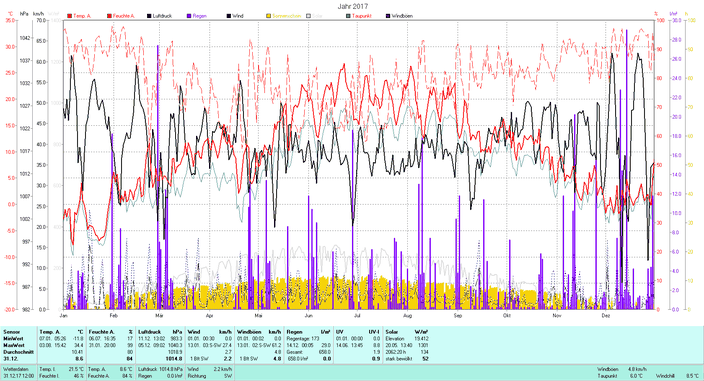Click the Solar column header in table
704x381 pixels.
[x=392, y=332]
